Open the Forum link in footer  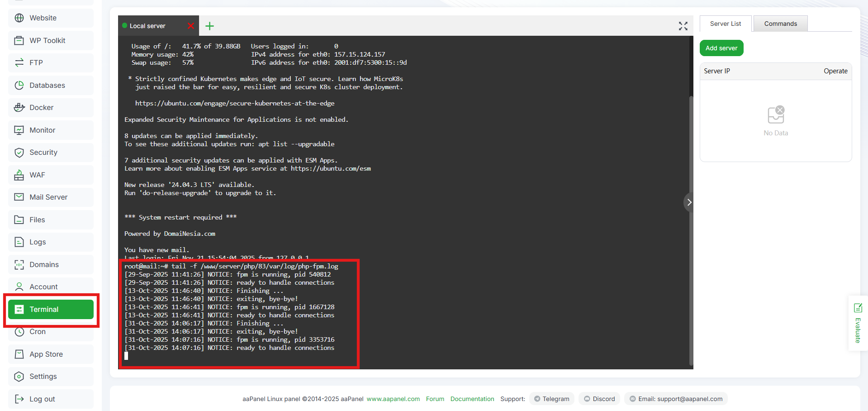click(x=435, y=399)
